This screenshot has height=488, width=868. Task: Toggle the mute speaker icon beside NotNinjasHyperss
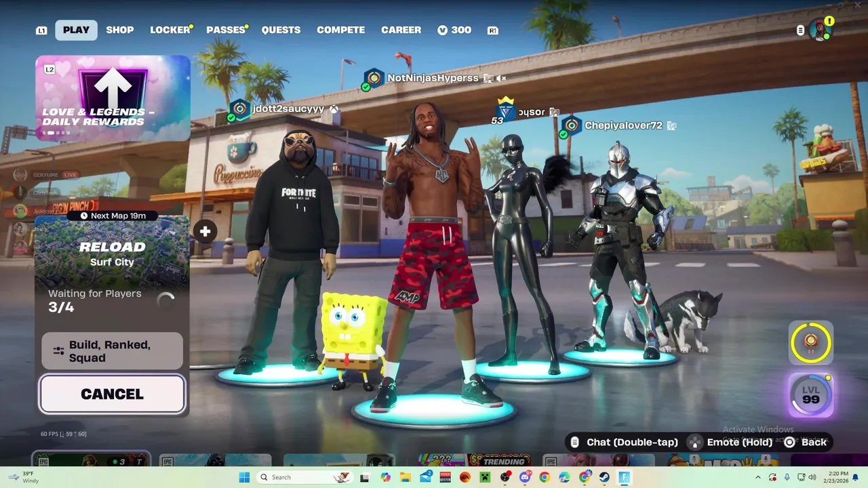(501, 79)
